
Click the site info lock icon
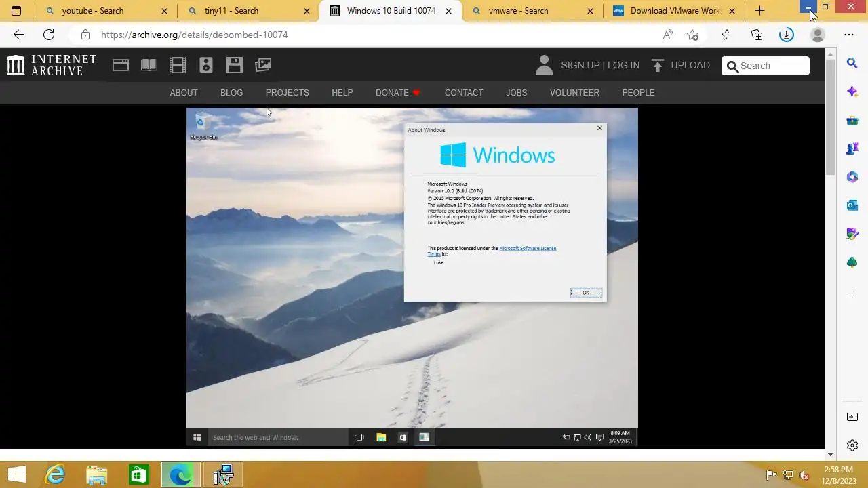pyautogui.click(x=85, y=35)
